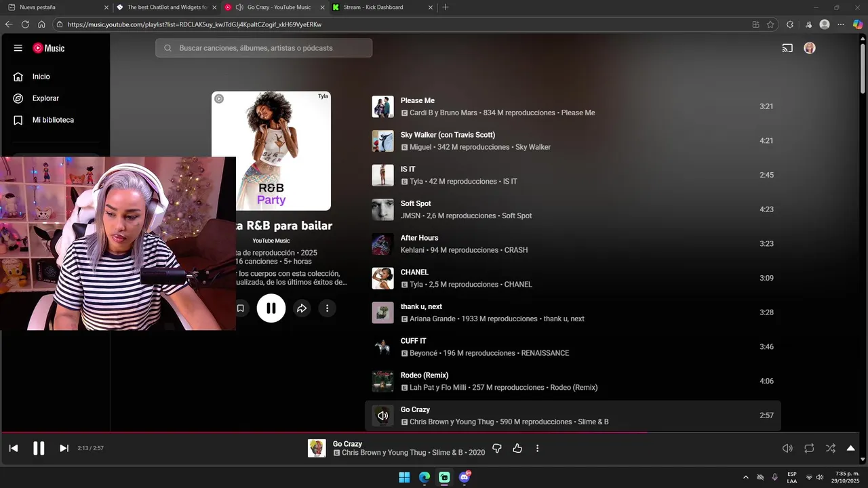The image size is (868, 488).
Task: Open Cardi B y Bruno Mars artist link
Action: pyautogui.click(x=443, y=113)
